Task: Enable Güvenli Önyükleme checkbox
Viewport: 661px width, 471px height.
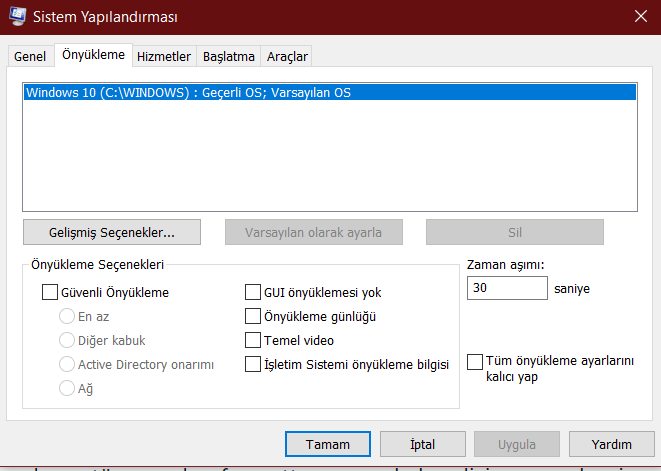Action: (50, 292)
